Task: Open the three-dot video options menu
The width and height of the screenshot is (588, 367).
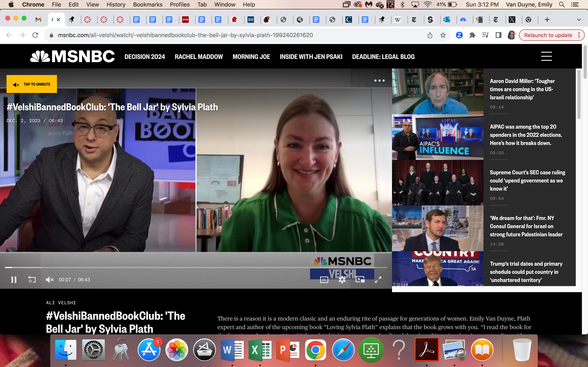Action: click(x=379, y=80)
